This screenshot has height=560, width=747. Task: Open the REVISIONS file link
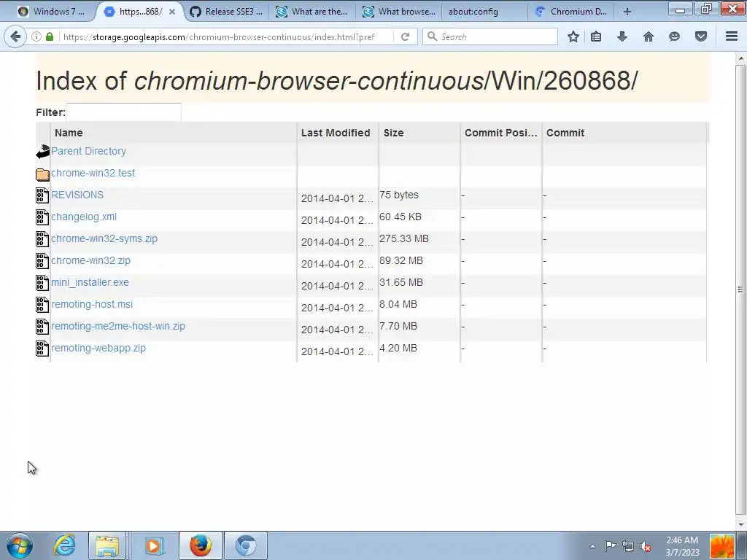(x=77, y=195)
